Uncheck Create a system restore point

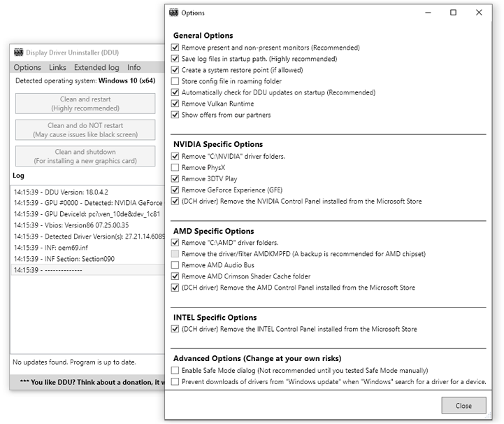(x=175, y=70)
